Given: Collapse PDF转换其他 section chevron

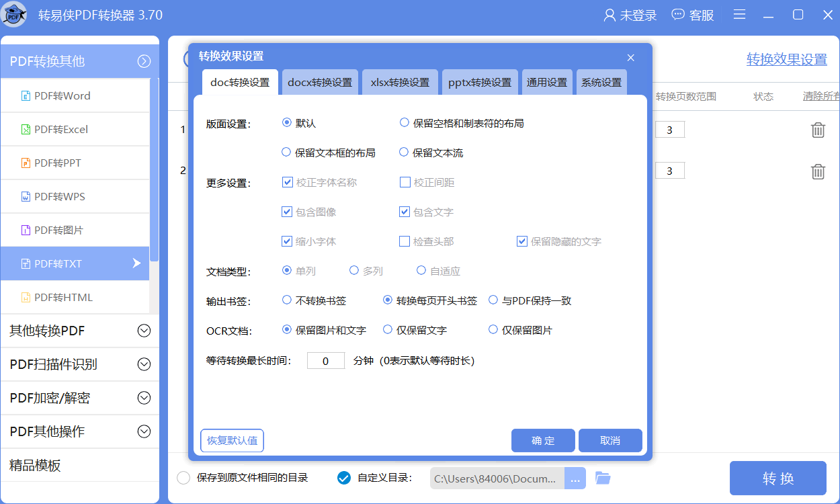Looking at the screenshot, I should coord(144,61).
